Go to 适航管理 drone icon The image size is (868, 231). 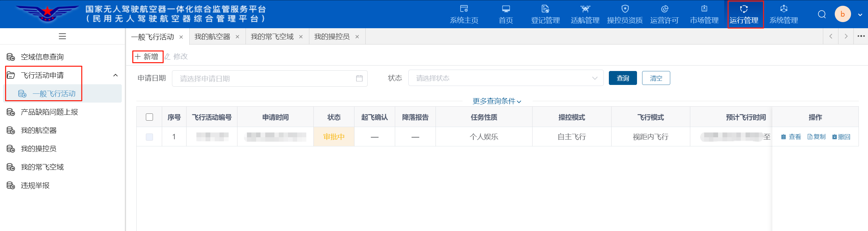(x=585, y=9)
